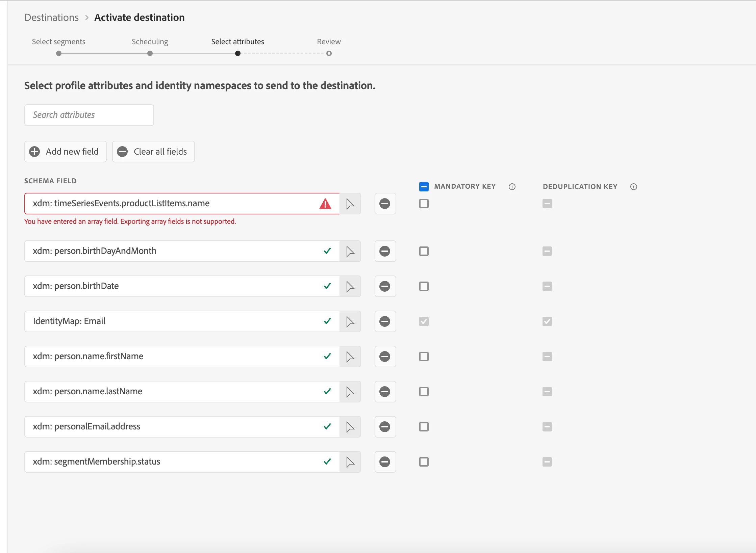This screenshot has width=756, height=553.
Task: Go to Review step
Action: coord(329,42)
